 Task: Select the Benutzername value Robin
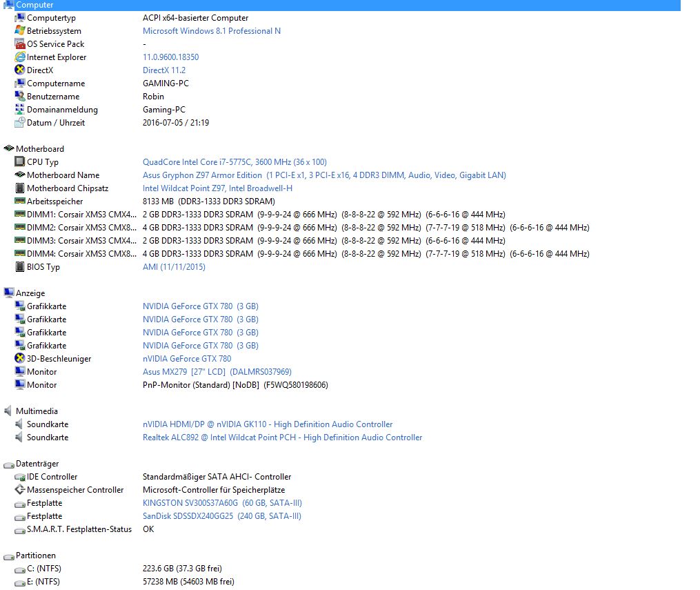pos(153,97)
